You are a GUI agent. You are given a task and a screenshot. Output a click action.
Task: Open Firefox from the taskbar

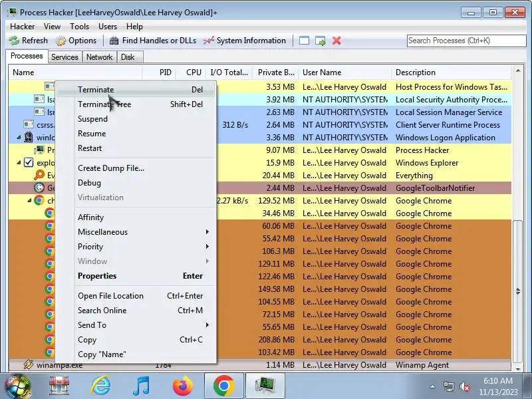pos(182,386)
